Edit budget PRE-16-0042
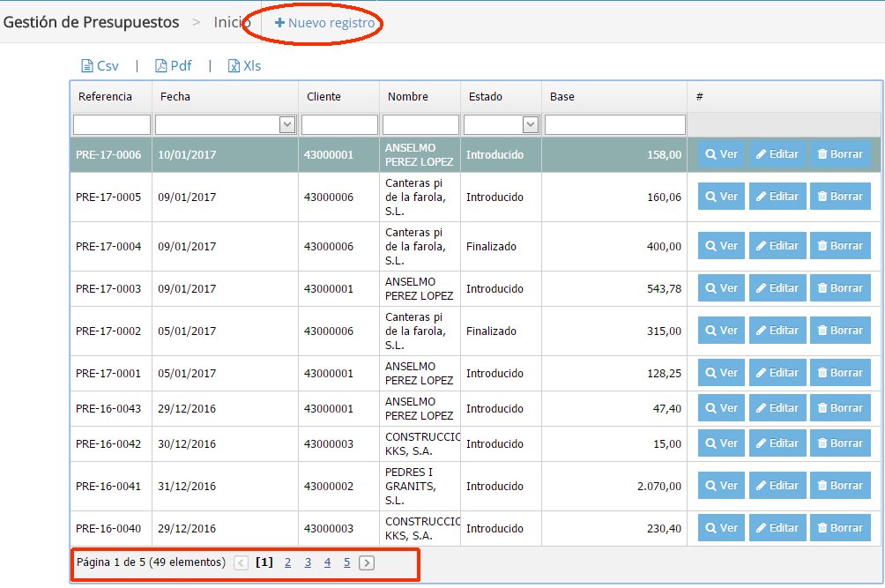 click(x=777, y=443)
